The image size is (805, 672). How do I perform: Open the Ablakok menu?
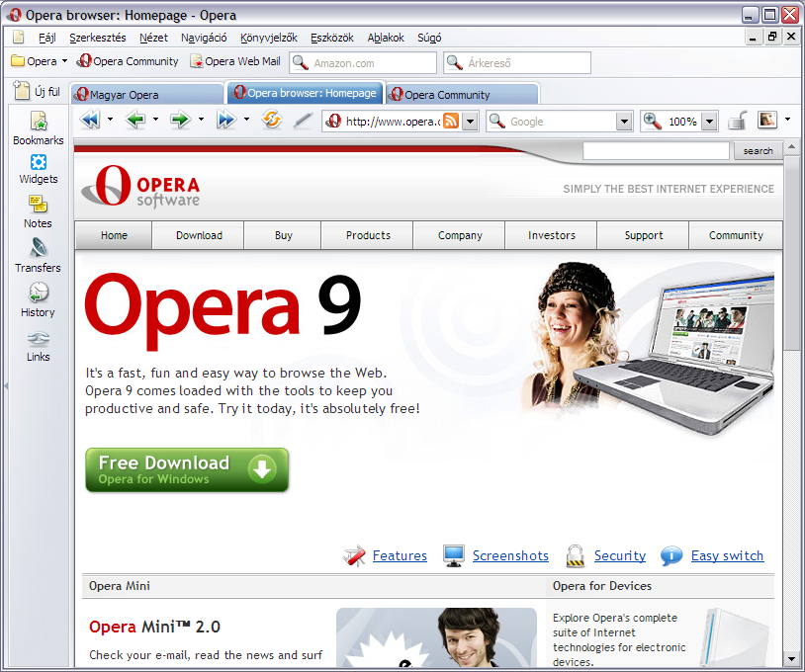pyautogui.click(x=386, y=38)
